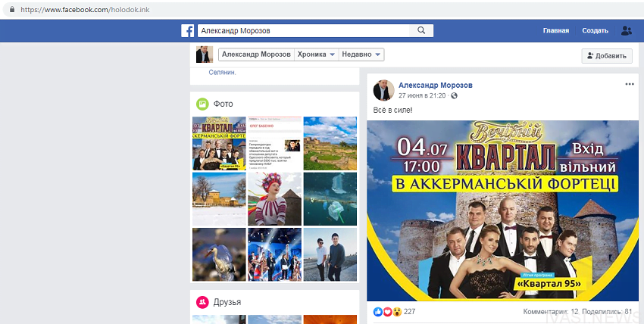Open the Олег Бабенко news screenshot thumbnail
644x324 pixels.
[x=274, y=143]
